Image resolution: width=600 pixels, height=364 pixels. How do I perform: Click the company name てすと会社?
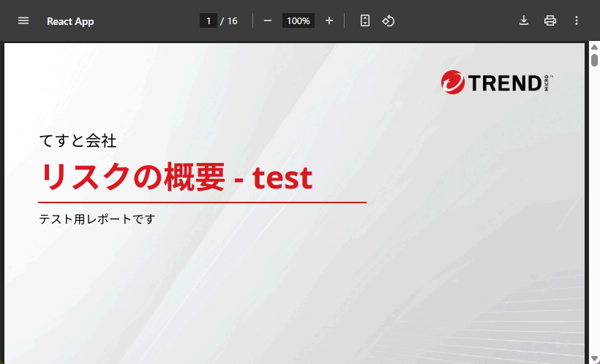[x=78, y=141]
